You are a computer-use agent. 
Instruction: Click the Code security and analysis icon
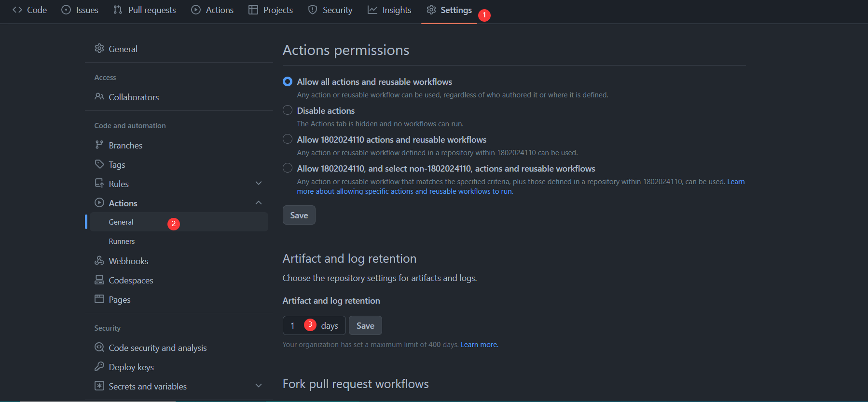99,348
